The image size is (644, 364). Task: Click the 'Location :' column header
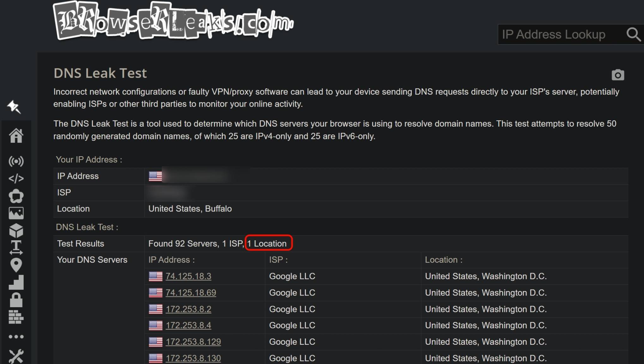click(x=444, y=260)
